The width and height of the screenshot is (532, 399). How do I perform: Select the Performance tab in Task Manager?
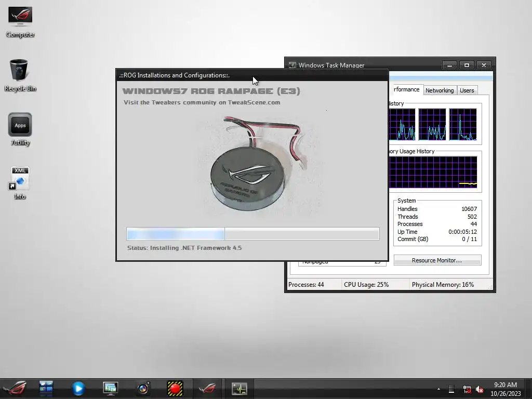tap(406, 89)
